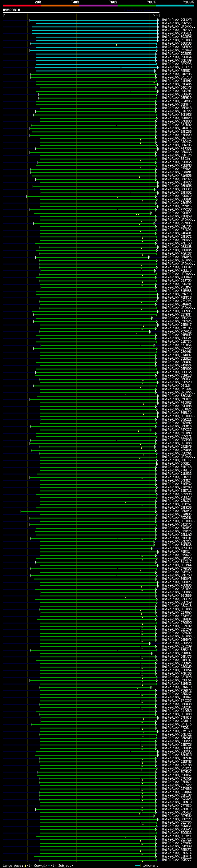Select the UniRef100_C2H1U7 label

tap(177, 796)
